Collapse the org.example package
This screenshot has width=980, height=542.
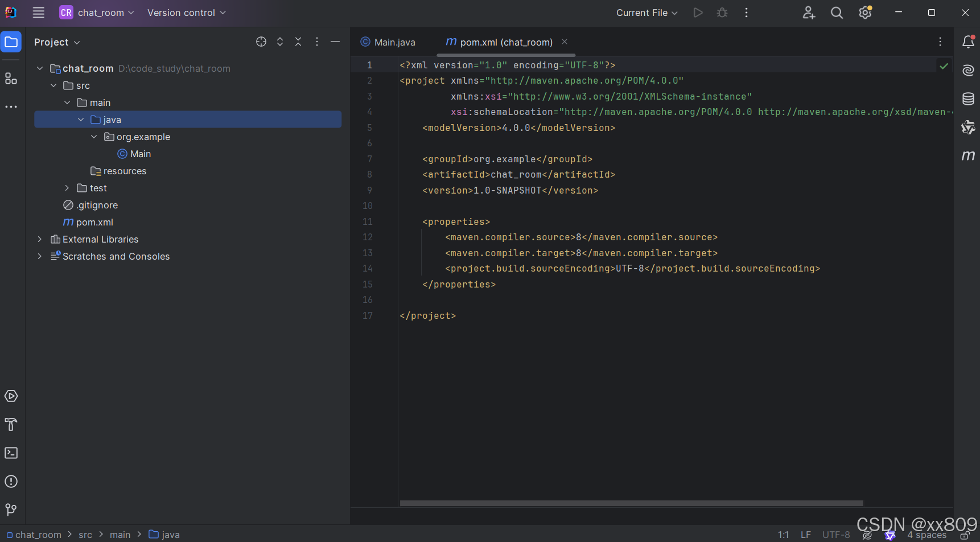(x=94, y=137)
